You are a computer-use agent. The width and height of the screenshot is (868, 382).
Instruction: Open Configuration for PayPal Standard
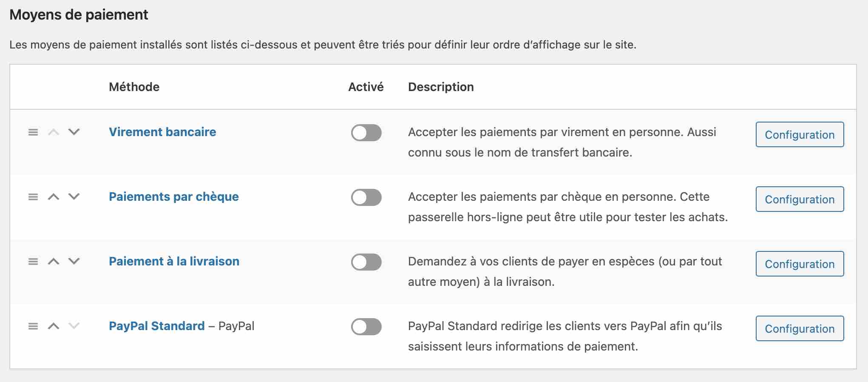[x=799, y=328]
